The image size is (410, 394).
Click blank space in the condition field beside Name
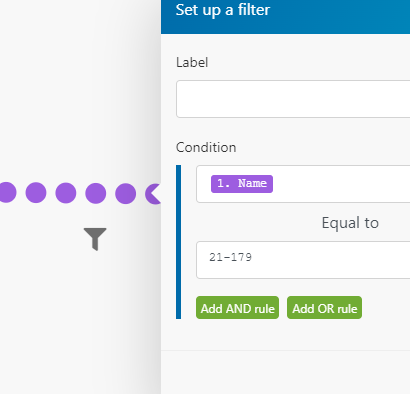pyautogui.click(x=340, y=184)
